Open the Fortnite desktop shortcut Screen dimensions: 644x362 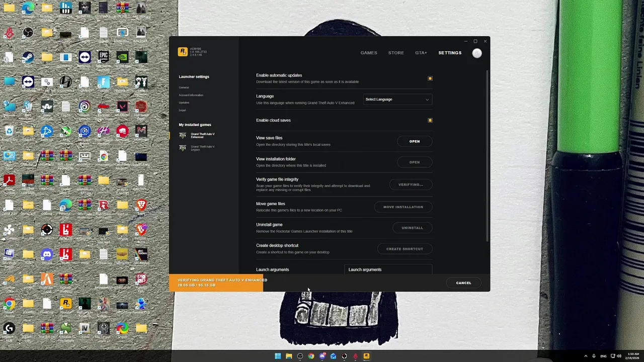pos(104,84)
